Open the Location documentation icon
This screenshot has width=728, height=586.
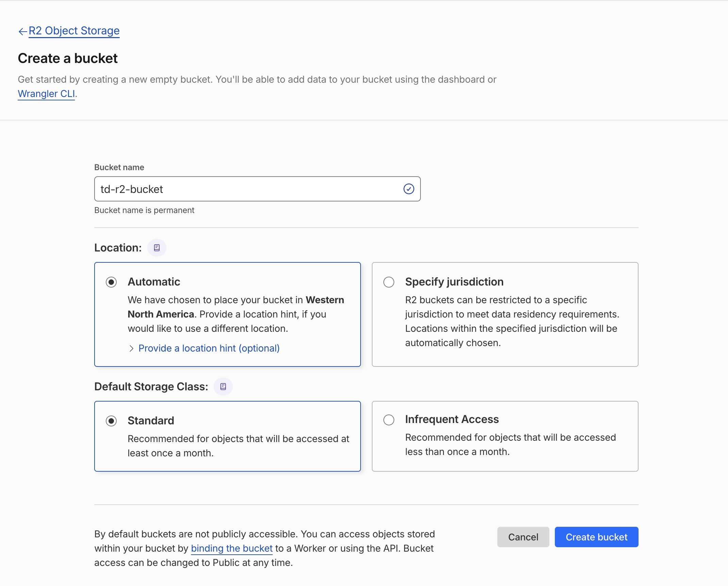[157, 248]
